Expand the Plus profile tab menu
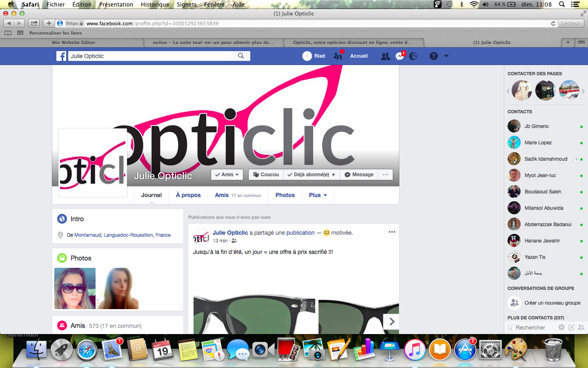The height and width of the screenshot is (368, 588). [x=318, y=195]
